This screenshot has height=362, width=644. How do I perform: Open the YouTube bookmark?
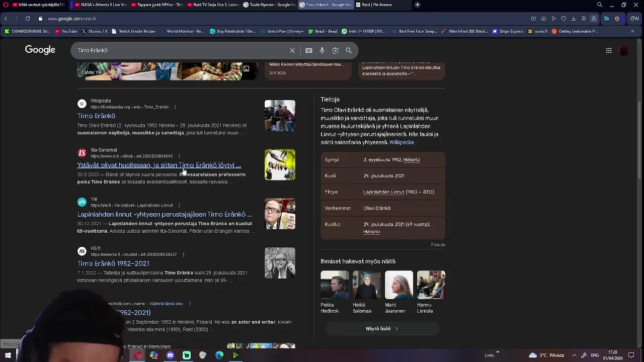pyautogui.click(x=66, y=31)
